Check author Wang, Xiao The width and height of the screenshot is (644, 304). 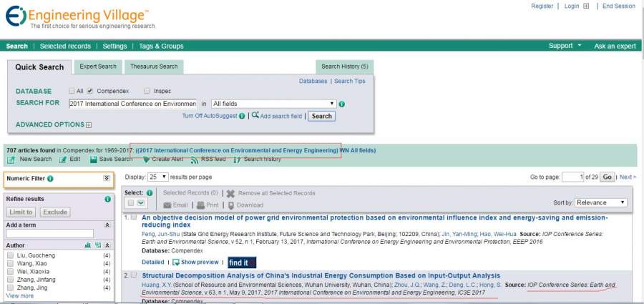pos(11,263)
